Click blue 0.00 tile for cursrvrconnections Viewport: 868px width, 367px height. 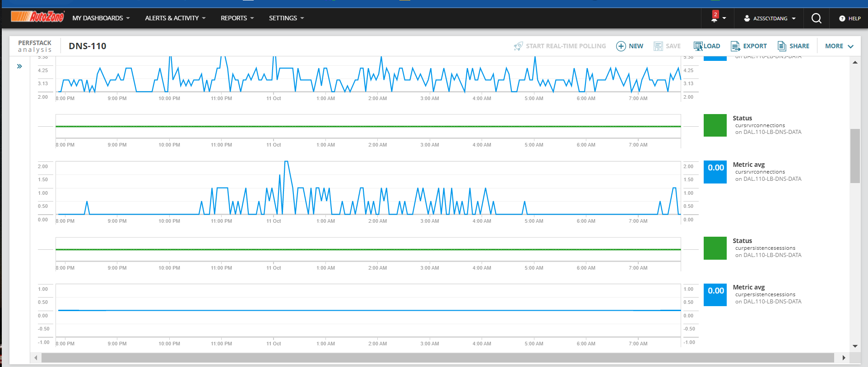coord(715,172)
